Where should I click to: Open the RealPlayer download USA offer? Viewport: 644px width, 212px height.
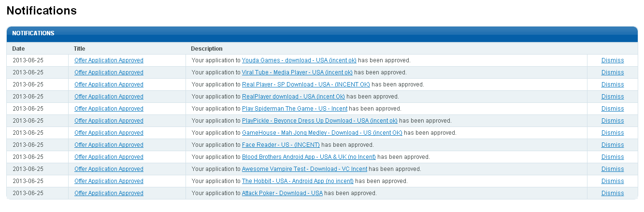click(x=293, y=97)
